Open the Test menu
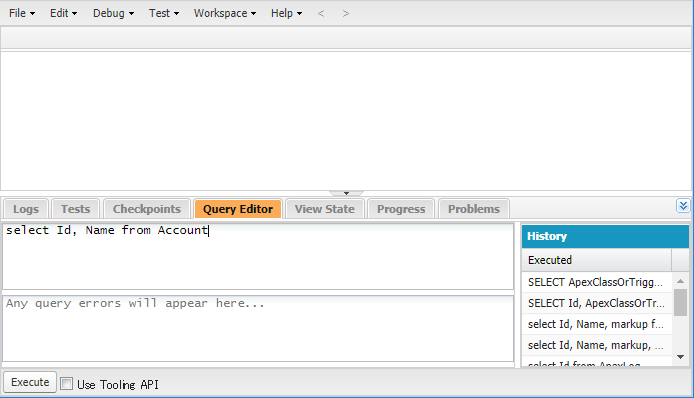Screen dimensions: 694x398 164,13
